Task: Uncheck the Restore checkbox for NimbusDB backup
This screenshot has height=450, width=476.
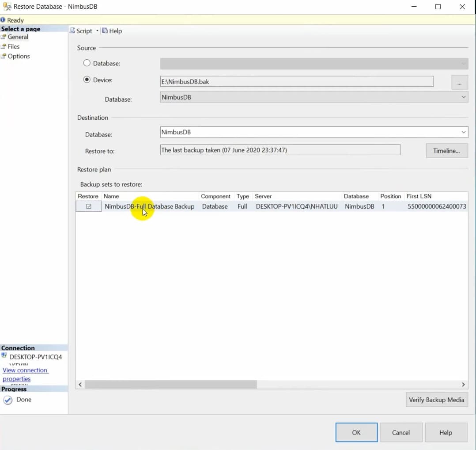Action: [88, 206]
